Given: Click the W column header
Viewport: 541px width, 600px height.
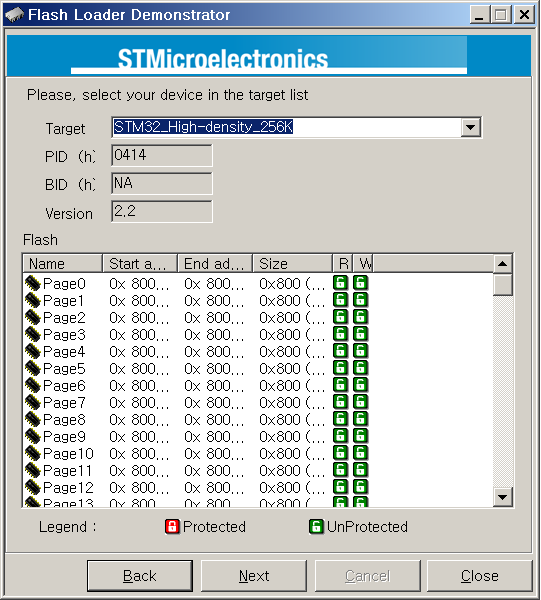Looking at the screenshot, I should click(363, 264).
